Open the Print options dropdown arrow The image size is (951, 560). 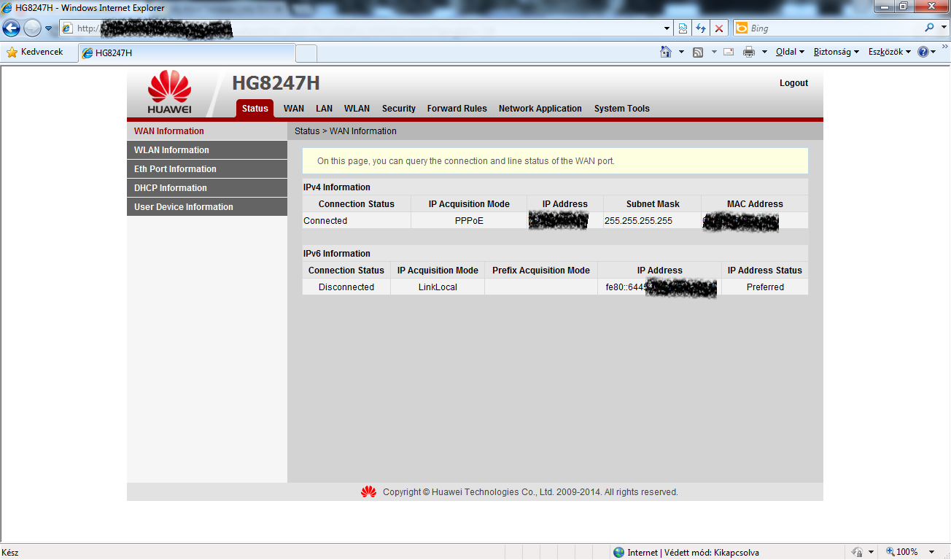764,52
